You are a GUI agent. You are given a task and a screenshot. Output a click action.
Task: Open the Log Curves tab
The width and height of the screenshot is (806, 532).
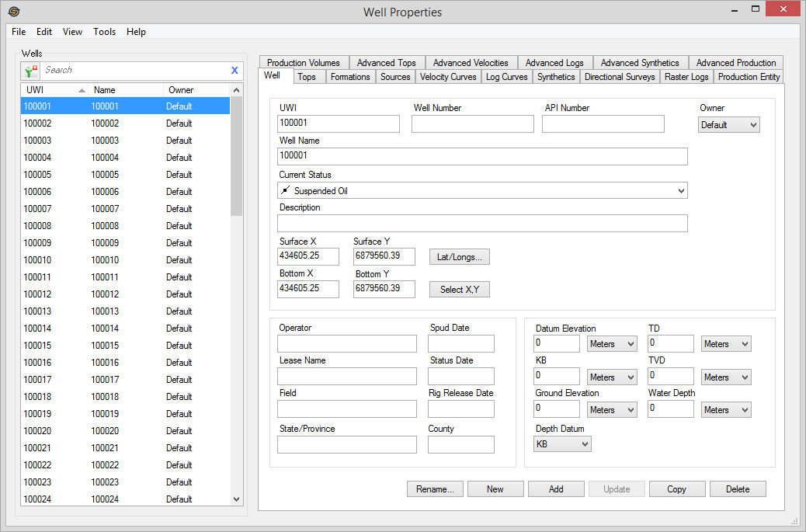(506, 77)
